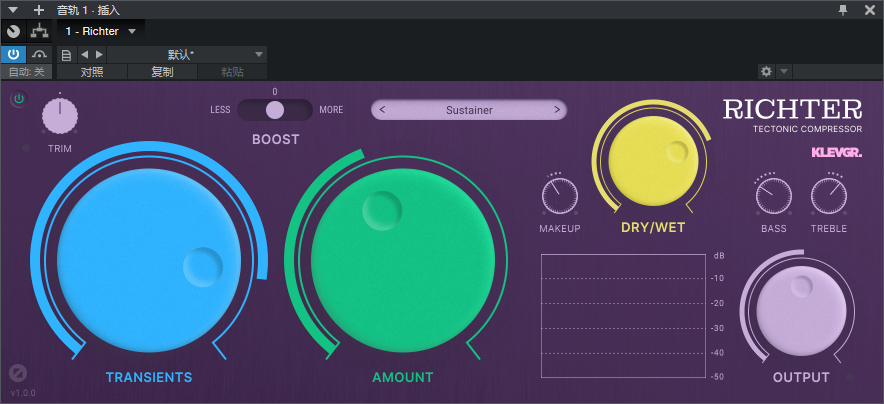The width and height of the screenshot is (884, 404).
Task: Click the 复制 copy button
Action: coord(162,72)
